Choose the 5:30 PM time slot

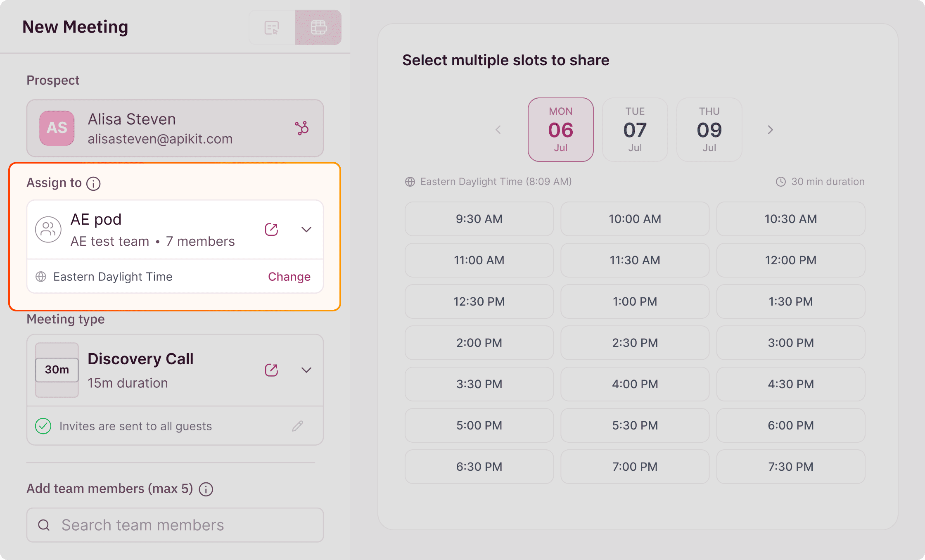(x=635, y=425)
